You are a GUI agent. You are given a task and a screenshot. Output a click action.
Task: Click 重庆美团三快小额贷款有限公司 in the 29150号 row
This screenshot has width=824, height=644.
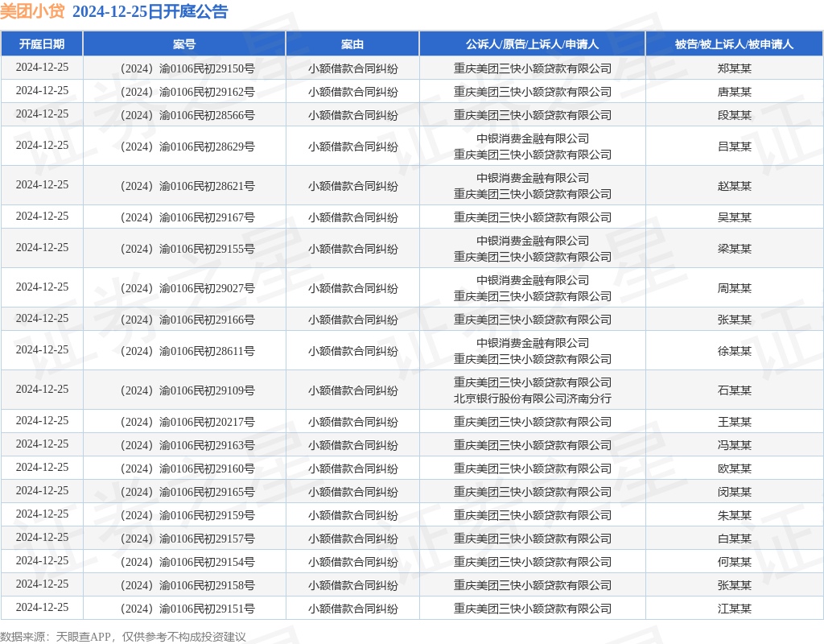pyautogui.click(x=533, y=69)
